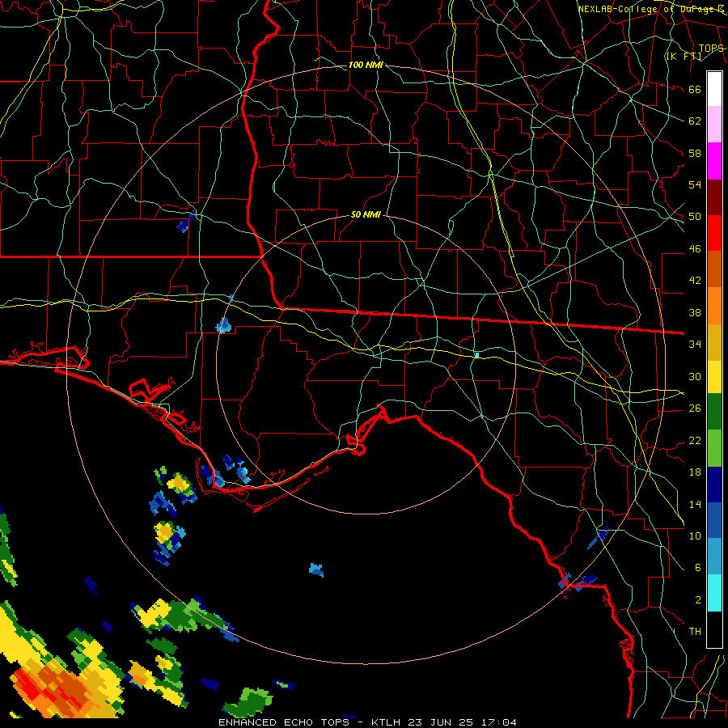The image size is (728, 728).
Task: Click the legend value 34
Action: [x=695, y=345]
